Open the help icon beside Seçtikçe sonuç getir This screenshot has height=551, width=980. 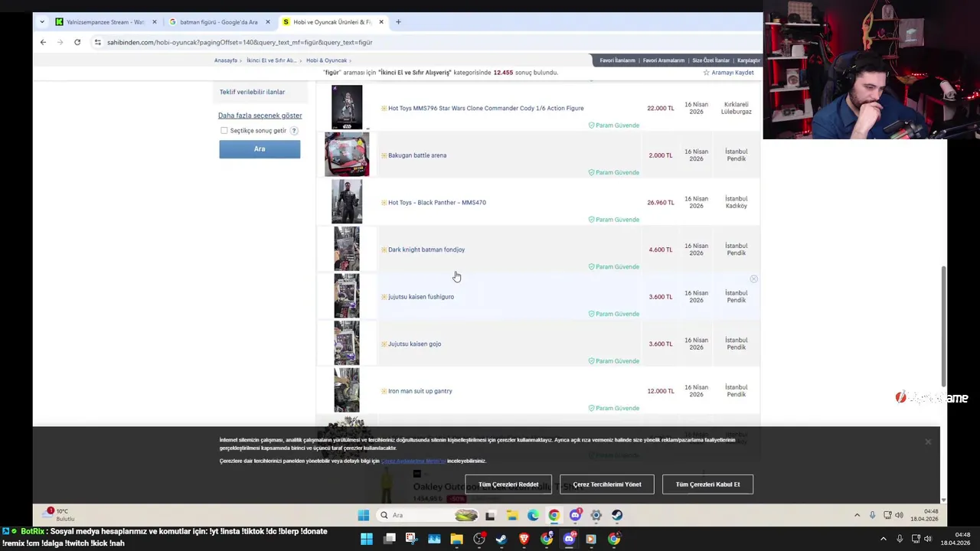pyautogui.click(x=294, y=131)
